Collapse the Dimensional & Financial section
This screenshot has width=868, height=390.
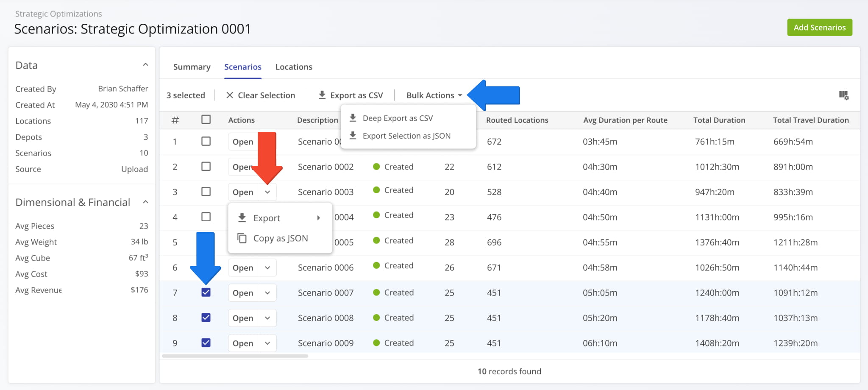pyautogui.click(x=145, y=202)
